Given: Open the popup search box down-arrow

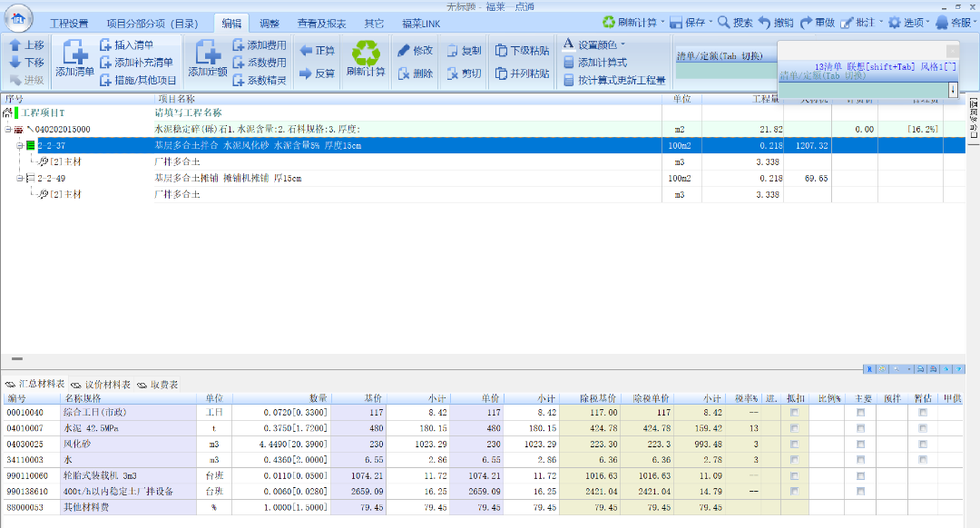Looking at the screenshot, I should [953, 90].
